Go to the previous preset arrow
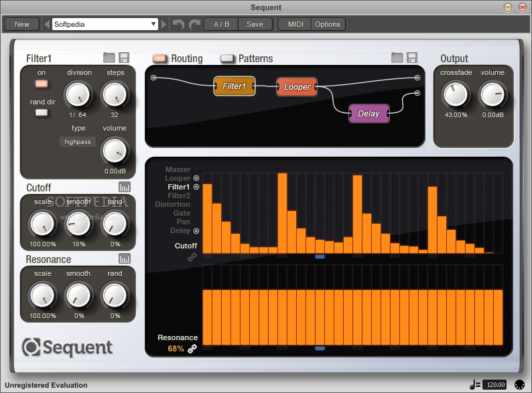Image resolution: width=532 pixels, height=393 pixels. pyautogui.click(x=47, y=24)
